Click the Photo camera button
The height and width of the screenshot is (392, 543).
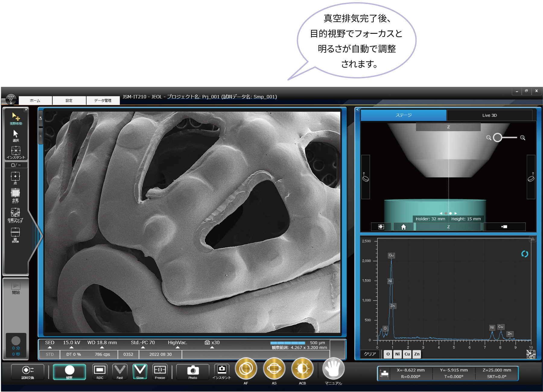(x=193, y=371)
